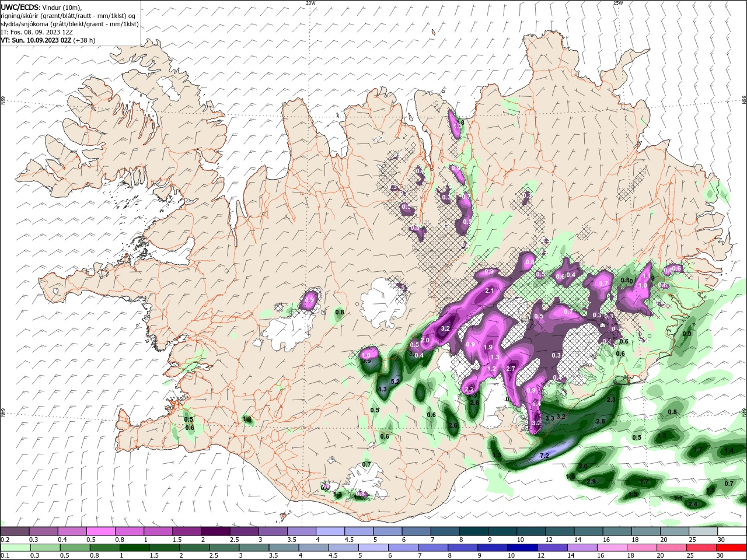The width and height of the screenshot is (747, 560).
Task: Click the "15W" longitude label at the top
Action: [x=618, y=3]
